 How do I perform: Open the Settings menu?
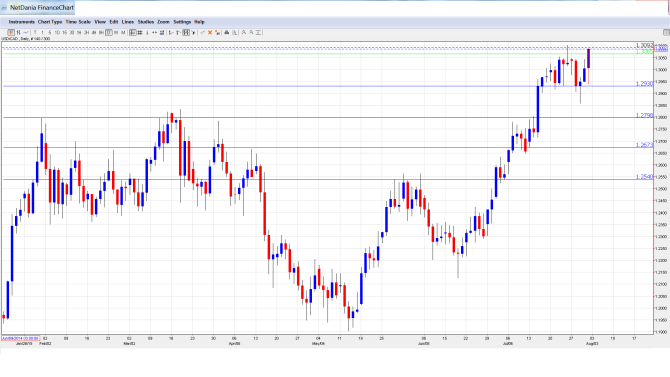tap(182, 22)
